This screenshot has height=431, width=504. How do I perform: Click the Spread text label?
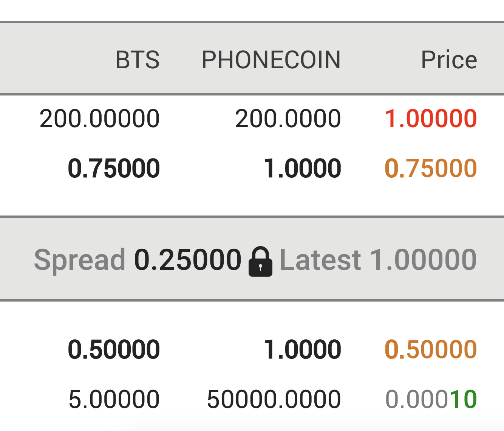coord(80,260)
